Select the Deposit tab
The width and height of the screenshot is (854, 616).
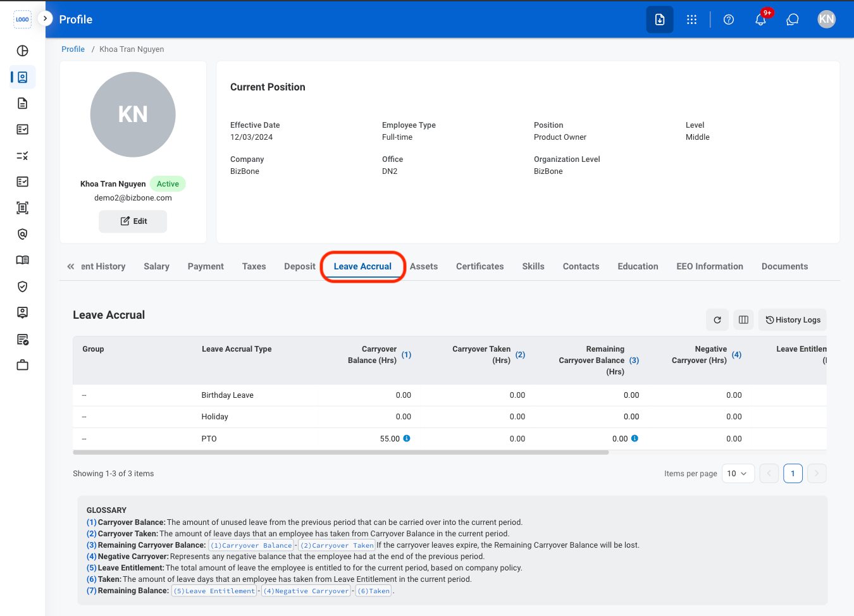[x=300, y=266]
